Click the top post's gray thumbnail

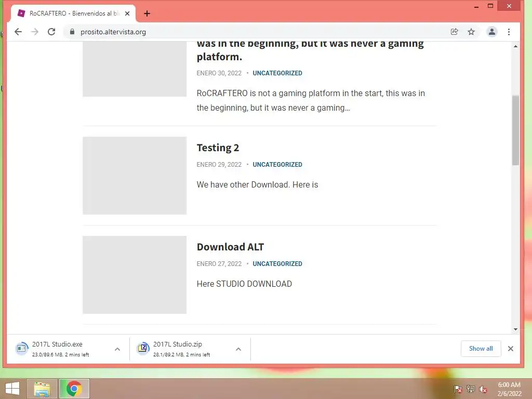(x=135, y=69)
